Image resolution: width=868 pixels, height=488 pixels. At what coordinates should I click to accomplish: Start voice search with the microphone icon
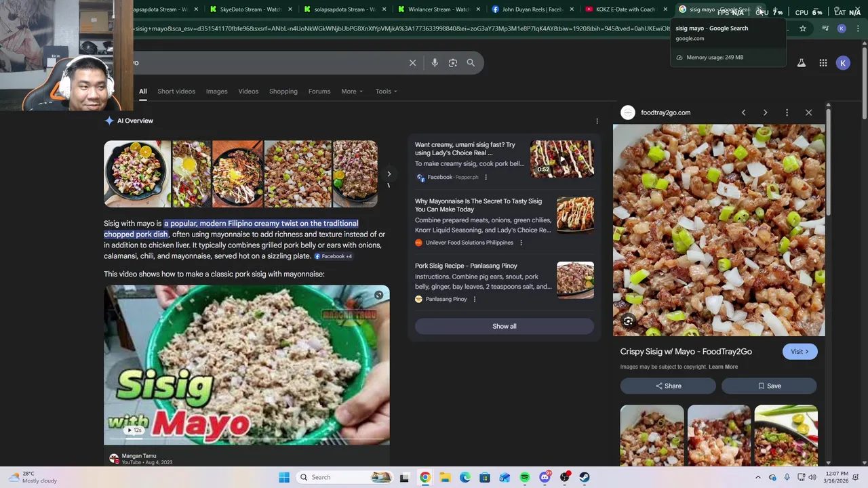point(435,62)
